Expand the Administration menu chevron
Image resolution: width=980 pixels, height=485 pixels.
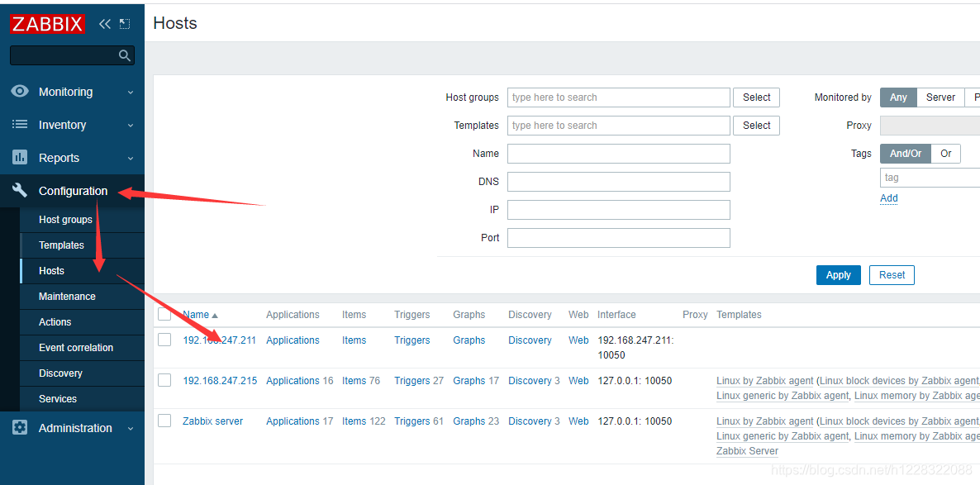tap(130, 429)
